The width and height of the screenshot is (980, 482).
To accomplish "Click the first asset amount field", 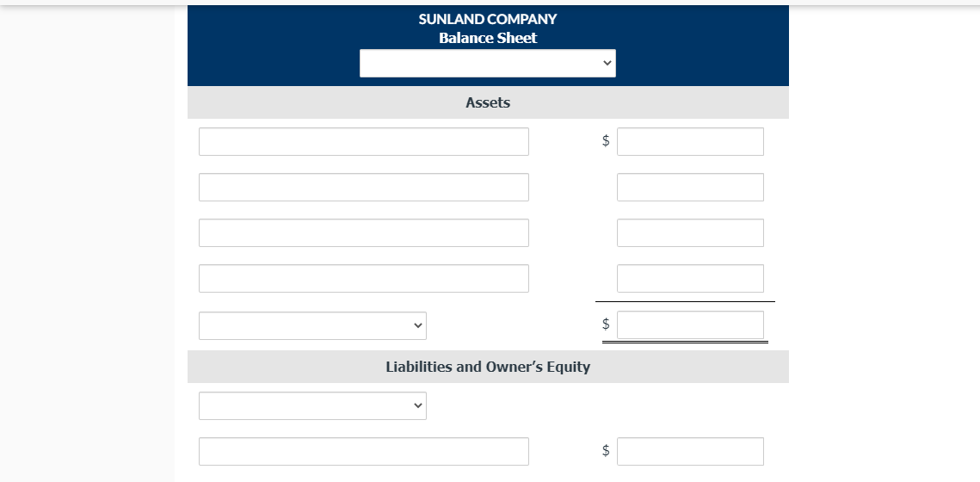I will pos(690,141).
